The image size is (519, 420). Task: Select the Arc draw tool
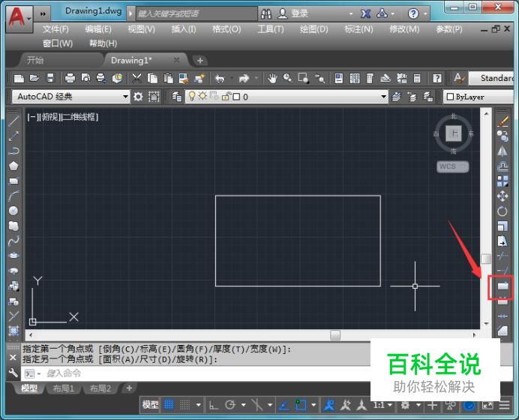pos(13,196)
